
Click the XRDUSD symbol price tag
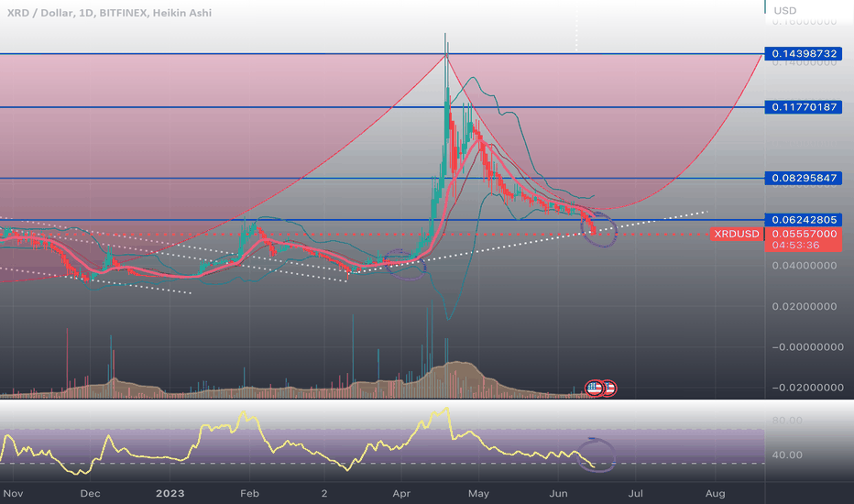(x=737, y=234)
